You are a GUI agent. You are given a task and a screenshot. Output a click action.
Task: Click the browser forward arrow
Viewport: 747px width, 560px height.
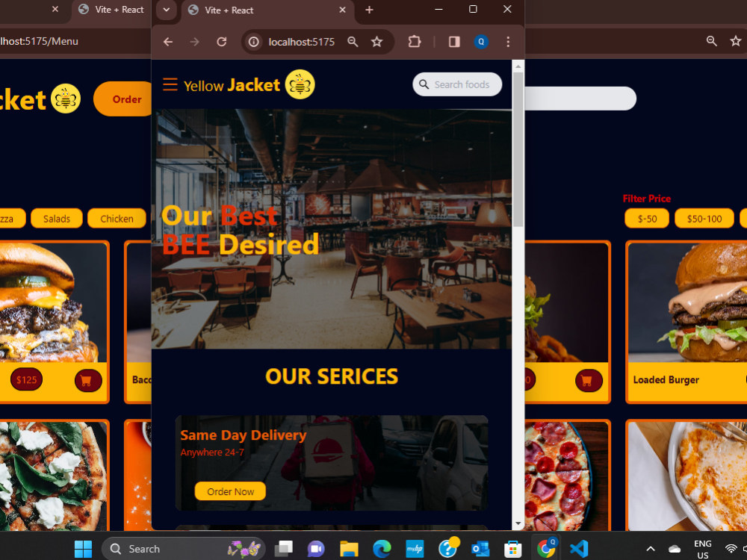tap(194, 42)
